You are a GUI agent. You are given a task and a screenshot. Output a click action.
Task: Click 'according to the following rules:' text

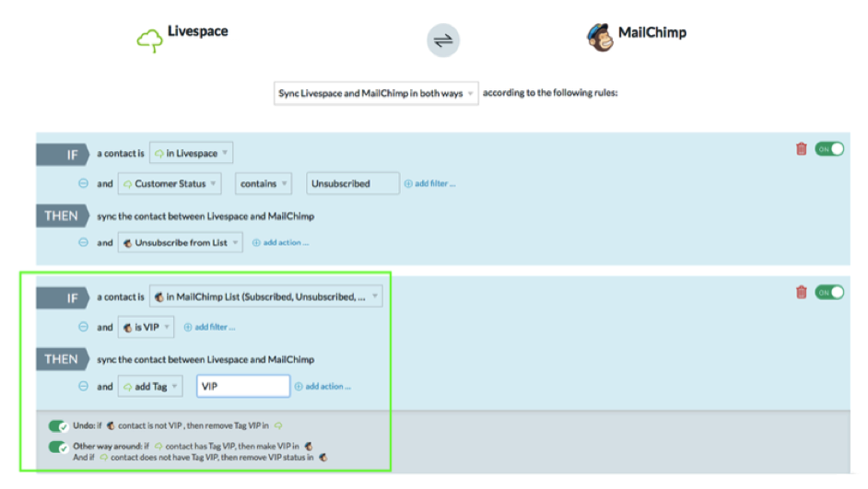click(x=550, y=93)
